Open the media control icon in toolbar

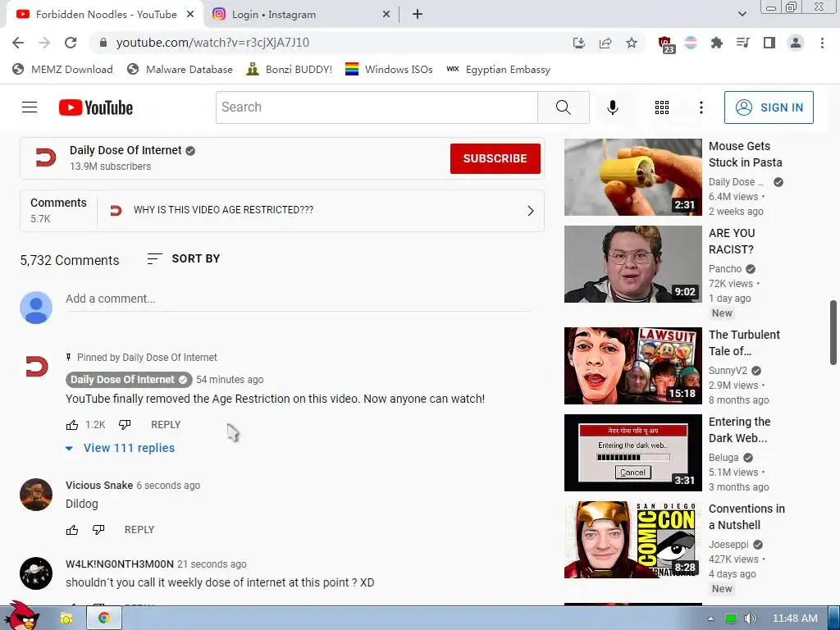click(x=742, y=43)
